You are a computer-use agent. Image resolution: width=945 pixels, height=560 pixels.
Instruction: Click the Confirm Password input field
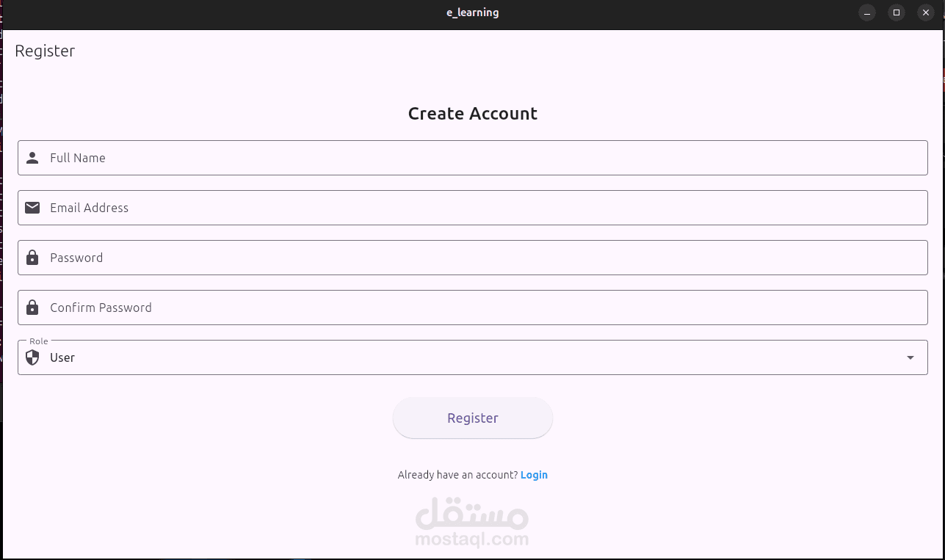click(294, 307)
